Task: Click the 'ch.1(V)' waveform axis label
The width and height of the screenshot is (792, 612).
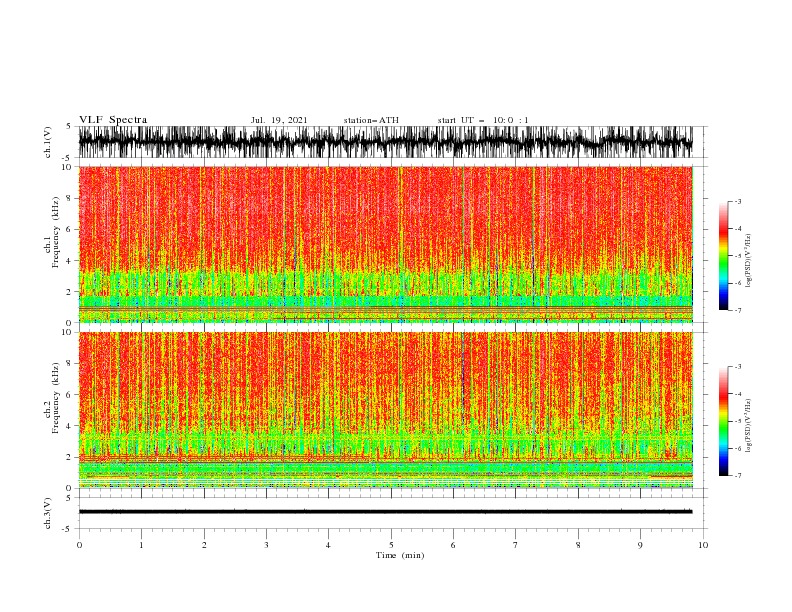Action: [48, 142]
